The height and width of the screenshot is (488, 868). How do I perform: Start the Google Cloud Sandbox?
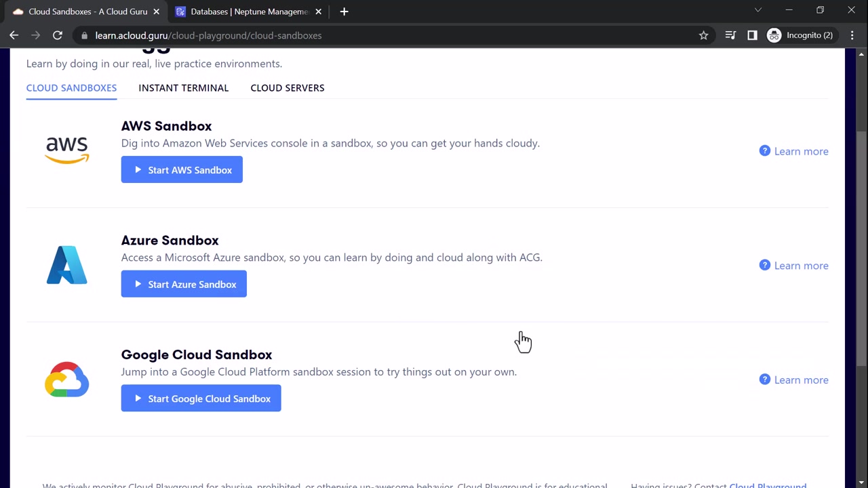[x=201, y=399]
